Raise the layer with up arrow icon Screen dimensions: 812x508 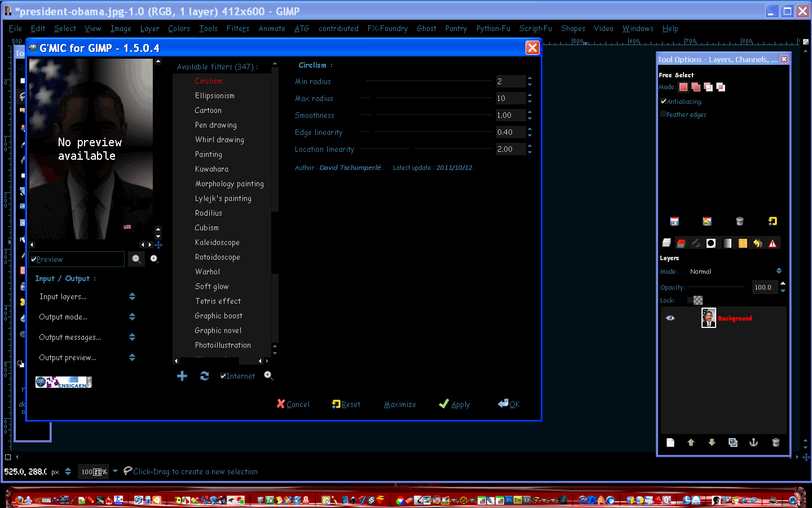coord(691,443)
